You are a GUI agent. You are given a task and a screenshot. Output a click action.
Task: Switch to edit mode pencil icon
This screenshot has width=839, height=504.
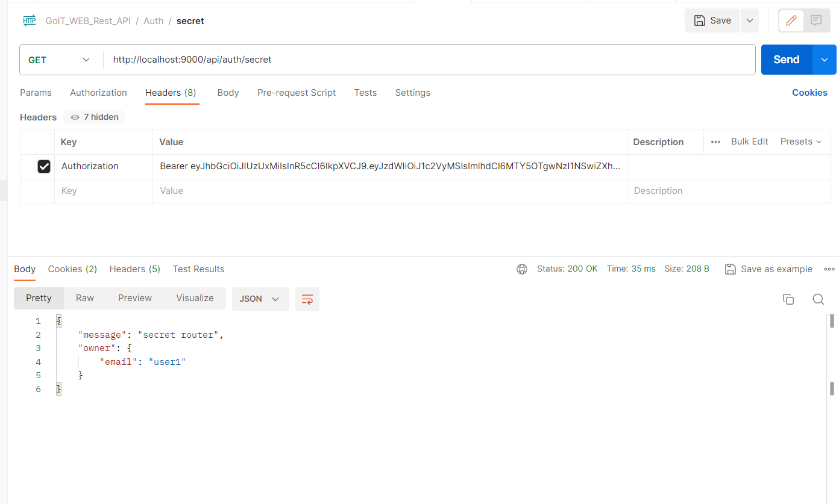(x=791, y=20)
